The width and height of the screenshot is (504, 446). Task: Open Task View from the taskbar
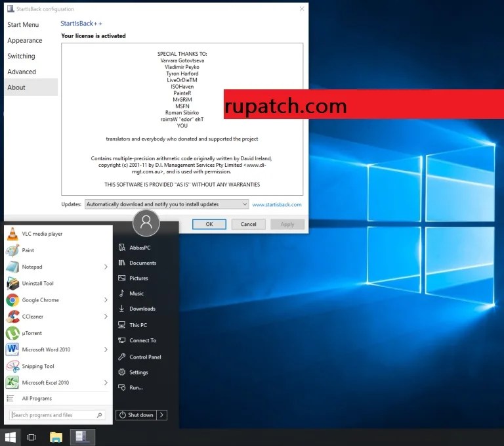click(x=31, y=437)
